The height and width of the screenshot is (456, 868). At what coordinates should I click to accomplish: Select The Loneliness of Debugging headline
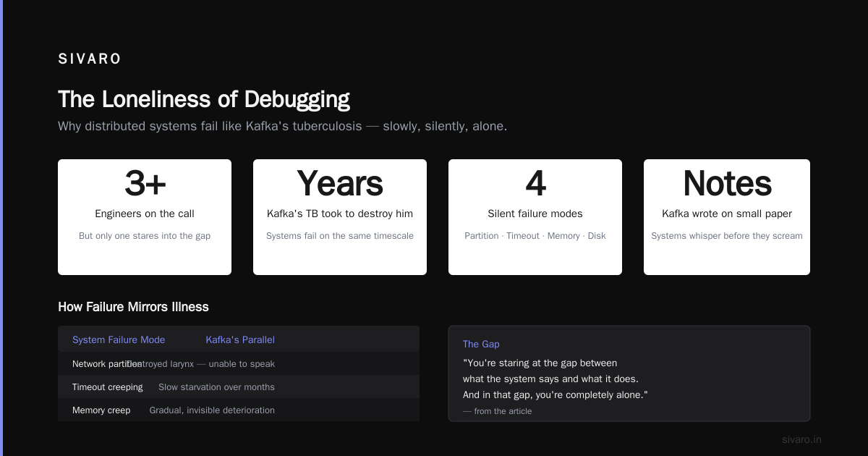click(204, 99)
